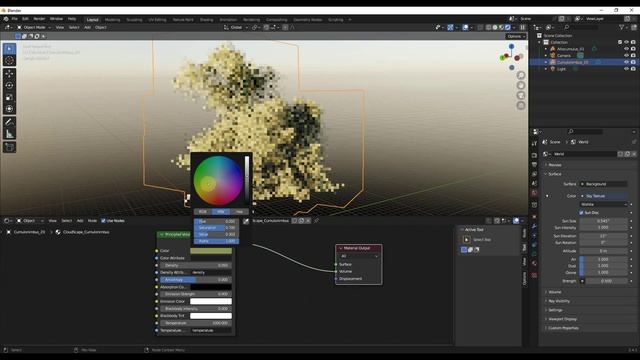Image resolution: width=640 pixels, height=360 pixels.
Task: Toggle the Use Nodes checkbox
Action: pos(103,221)
